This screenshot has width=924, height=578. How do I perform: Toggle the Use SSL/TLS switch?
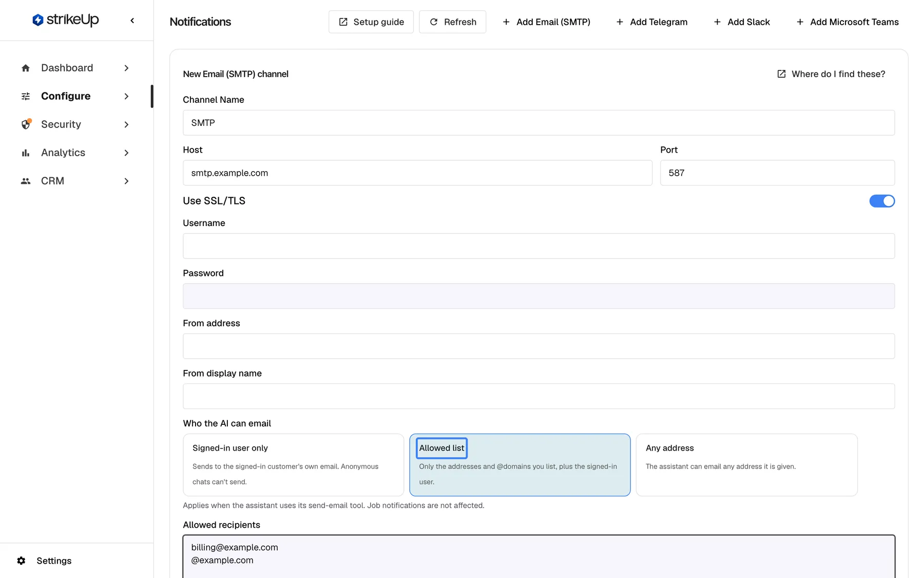882,201
